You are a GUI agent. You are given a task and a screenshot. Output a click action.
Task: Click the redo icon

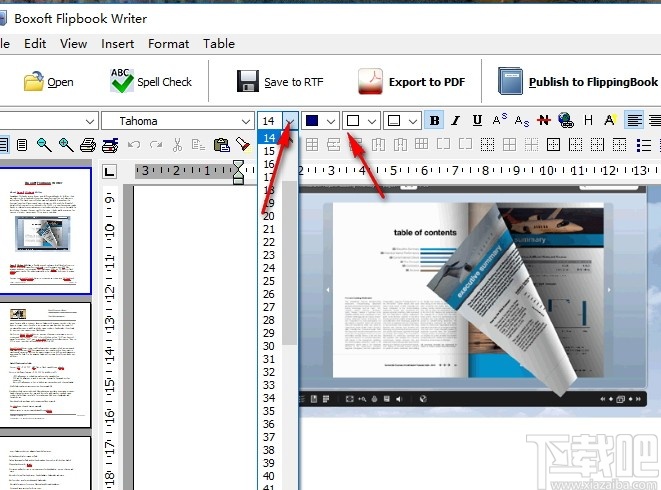coord(156,145)
